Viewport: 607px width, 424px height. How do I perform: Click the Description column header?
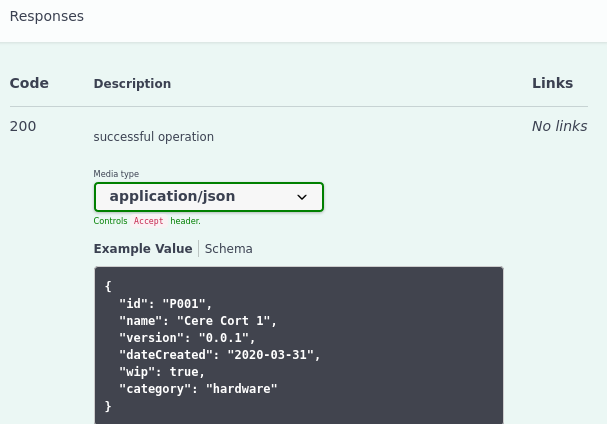(x=132, y=84)
